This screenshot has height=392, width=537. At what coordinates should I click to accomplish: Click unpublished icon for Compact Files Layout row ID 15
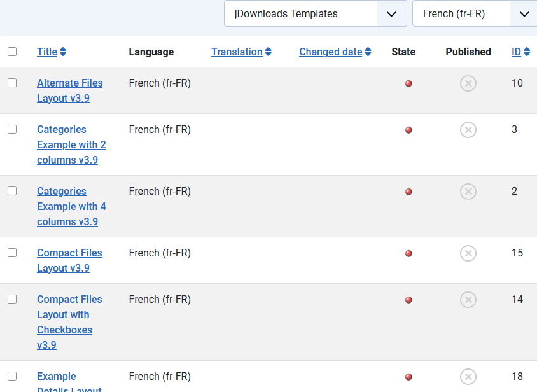click(x=468, y=253)
